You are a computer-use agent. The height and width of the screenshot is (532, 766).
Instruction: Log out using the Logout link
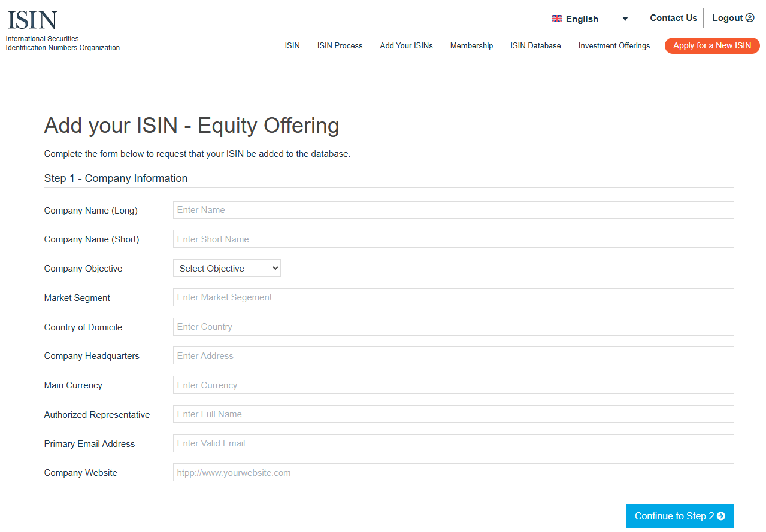(733, 18)
